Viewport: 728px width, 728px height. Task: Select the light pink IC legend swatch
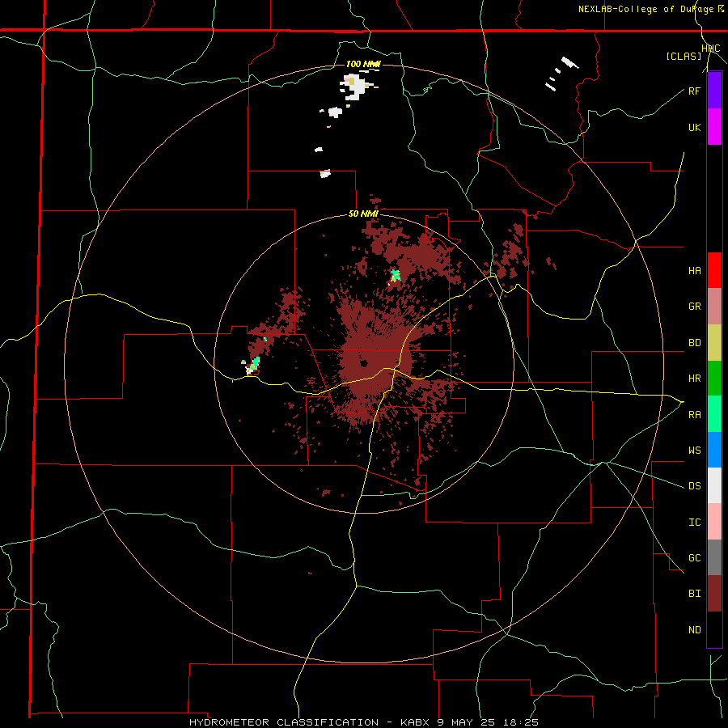(x=714, y=522)
